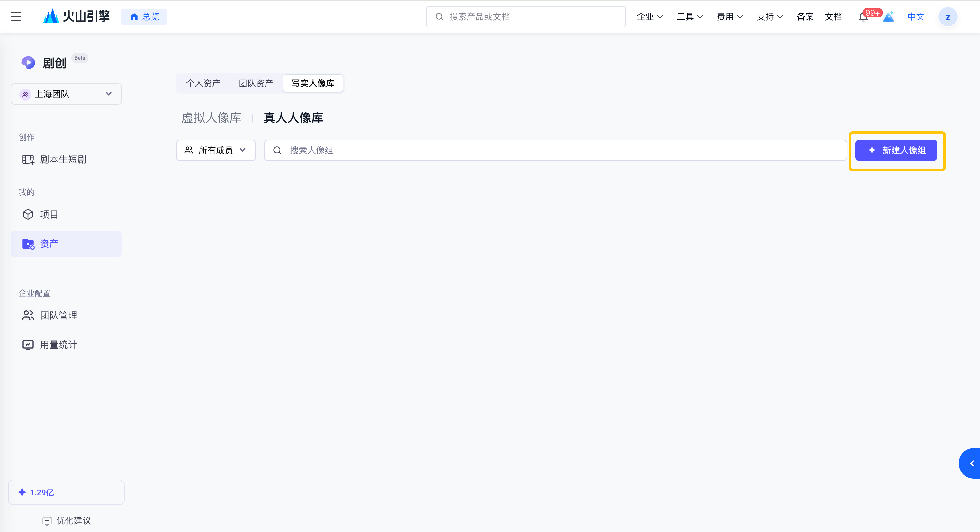Open the hamburger navigation menu

tap(16, 17)
